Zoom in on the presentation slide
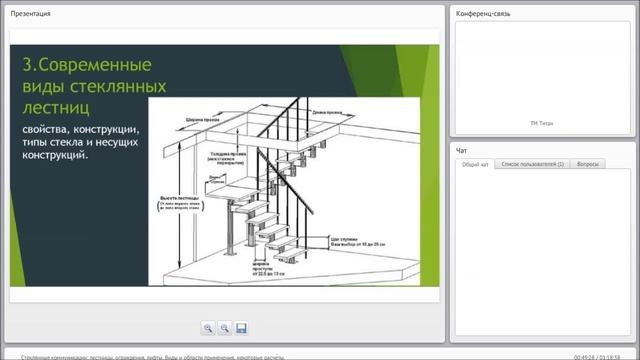The image size is (640, 360). (208, 328)
